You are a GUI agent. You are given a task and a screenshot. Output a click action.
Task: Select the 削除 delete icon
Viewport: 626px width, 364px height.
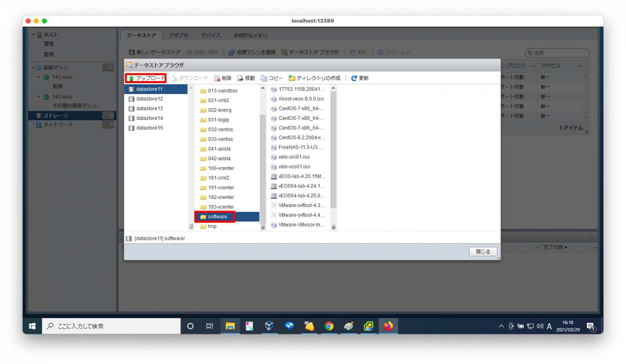217,78
